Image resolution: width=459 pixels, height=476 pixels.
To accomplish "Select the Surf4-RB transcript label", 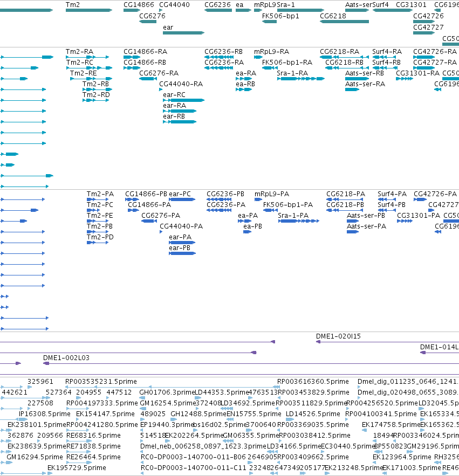I will (x=387, y=63).
